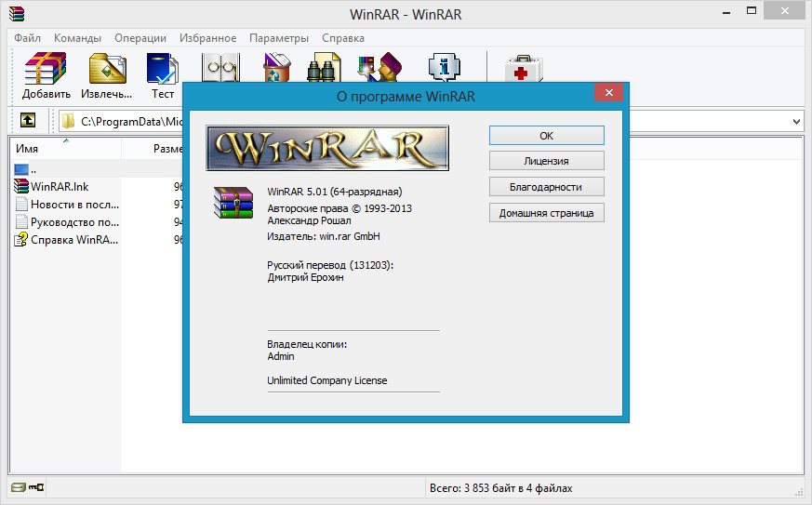Click the Справка WinRA... help file icon
Screen dimensions: 812x505
point(21,239)
